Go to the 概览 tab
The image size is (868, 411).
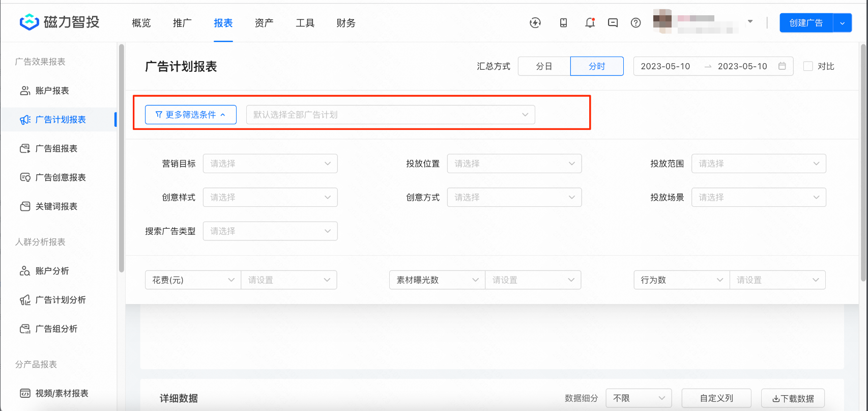click(x=141, y=23)
